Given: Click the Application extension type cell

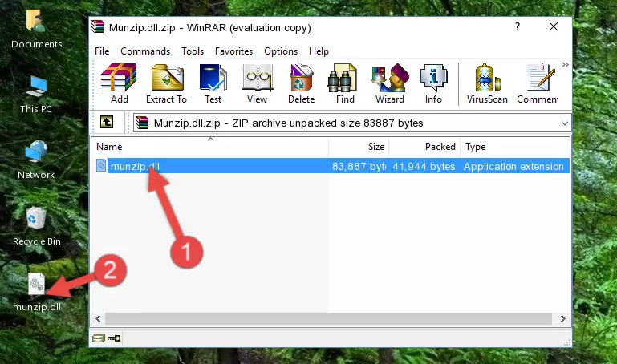Looking at the screenshot, I should pyautogui.click(x=513, y=166).
